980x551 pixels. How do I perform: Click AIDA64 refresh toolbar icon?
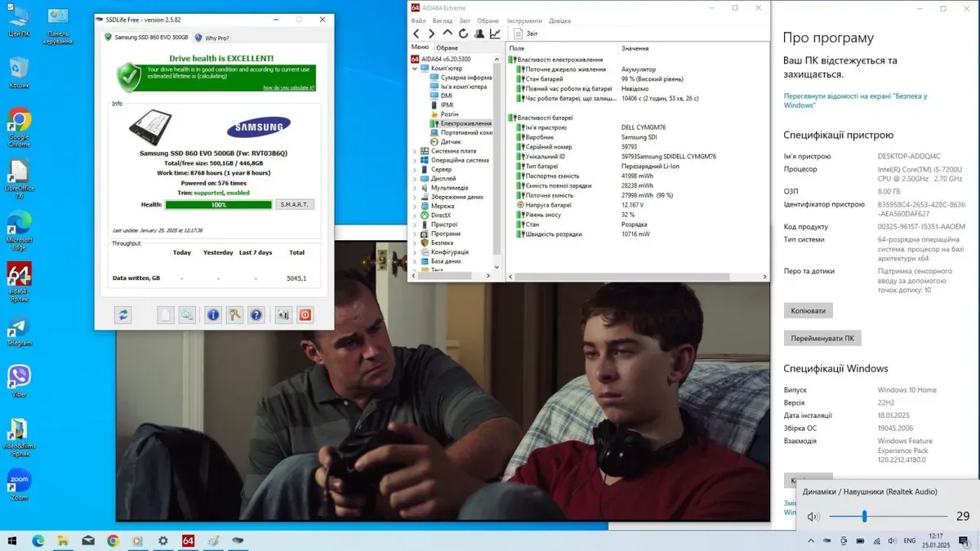[463, 33]
